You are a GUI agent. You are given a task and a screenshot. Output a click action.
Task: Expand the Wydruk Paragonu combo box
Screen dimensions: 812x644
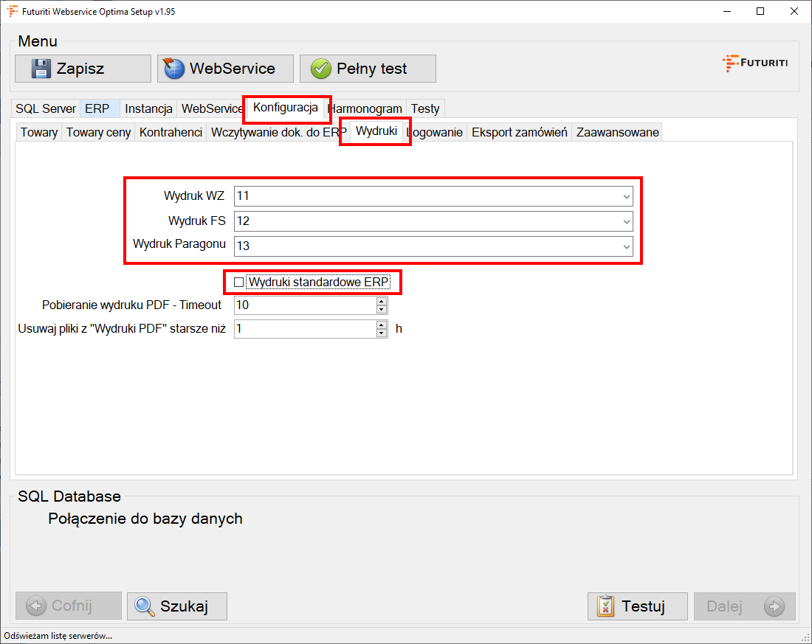pos(626,246)
